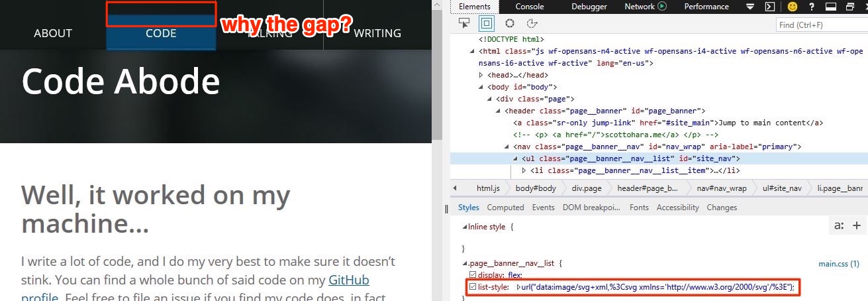Image resolution: width=868 pixels, height=301 pixels.
Task: Open the Debugger tab
Action: 589,6
